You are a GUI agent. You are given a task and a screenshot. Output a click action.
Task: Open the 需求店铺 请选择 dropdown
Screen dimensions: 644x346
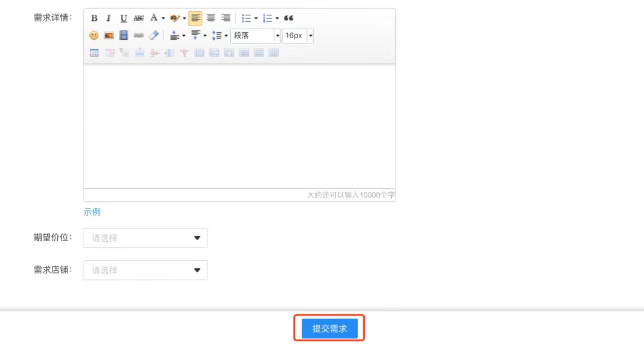(145, 270)
